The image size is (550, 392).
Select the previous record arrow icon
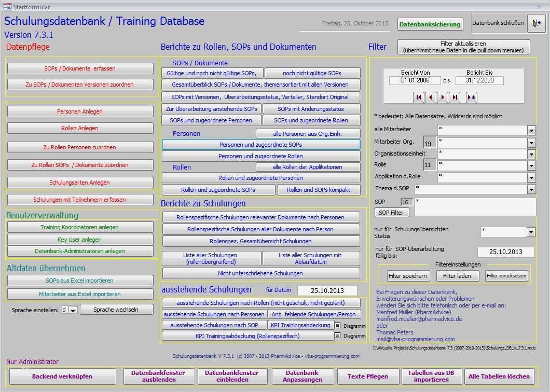[430, 97]
